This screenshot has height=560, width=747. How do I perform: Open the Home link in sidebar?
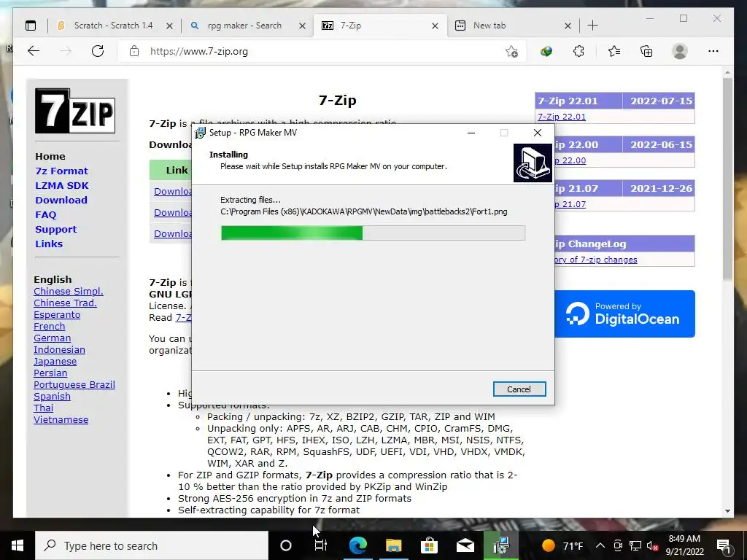[50, 156]
